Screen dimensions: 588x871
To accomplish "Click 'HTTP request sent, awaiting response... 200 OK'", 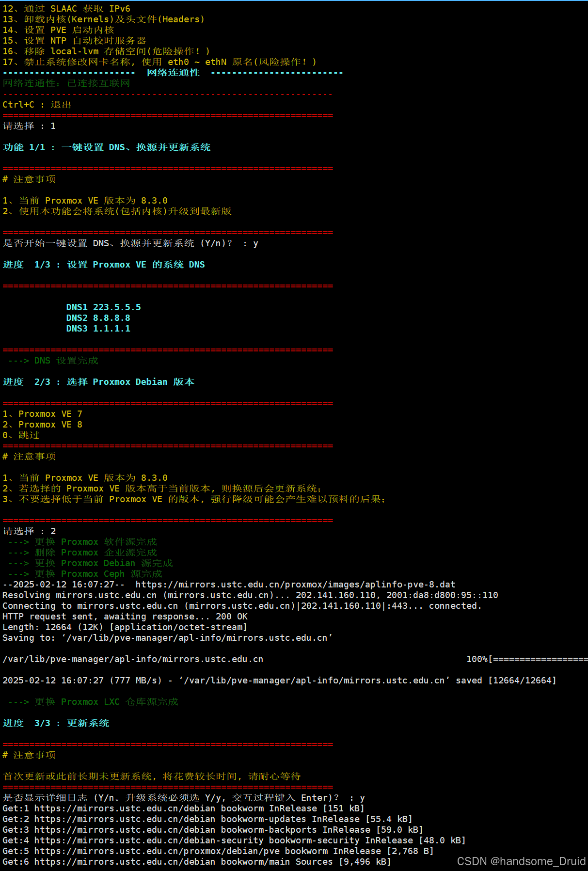I will 125,617.
